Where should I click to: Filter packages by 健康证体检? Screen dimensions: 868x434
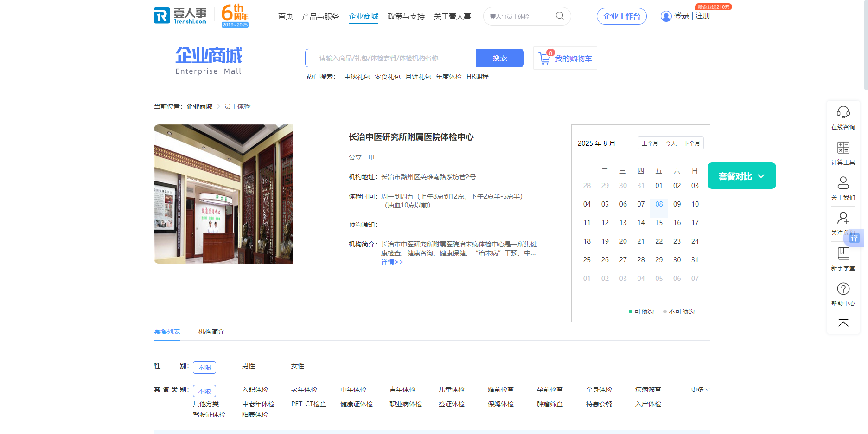[357, 404]
